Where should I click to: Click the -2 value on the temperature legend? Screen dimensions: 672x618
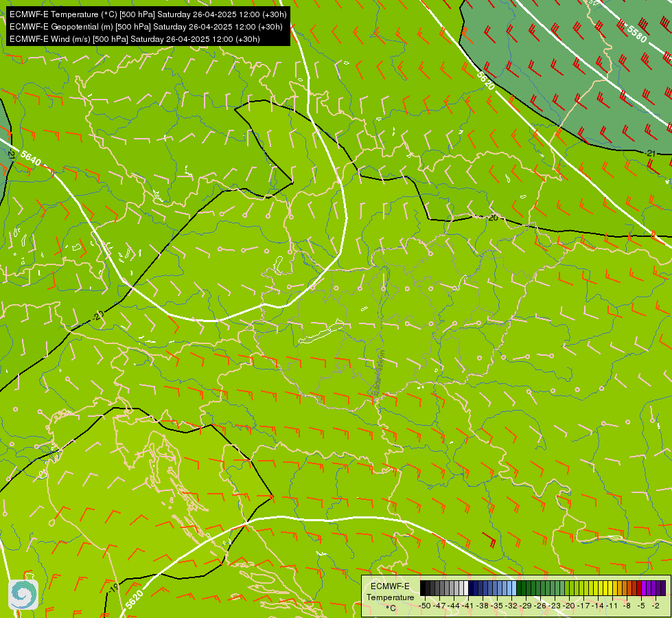click(656, 606)
